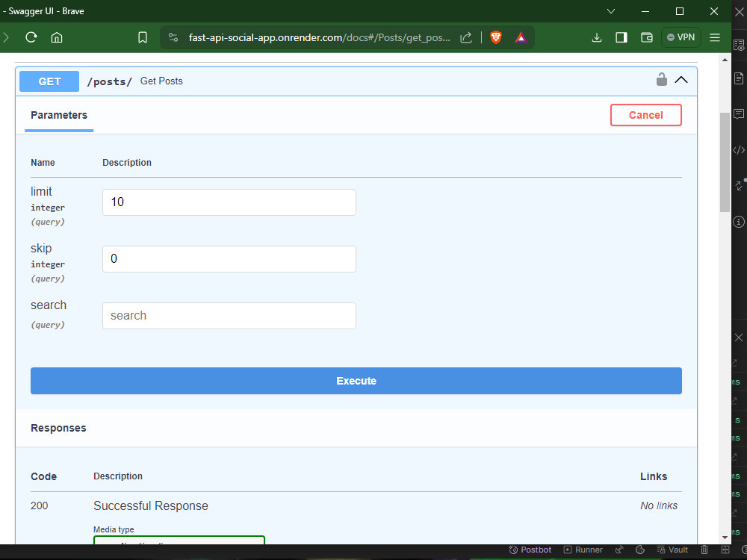
Task: Click the 'No links' text
Action: pyautogui.click(x=658, y=505)
